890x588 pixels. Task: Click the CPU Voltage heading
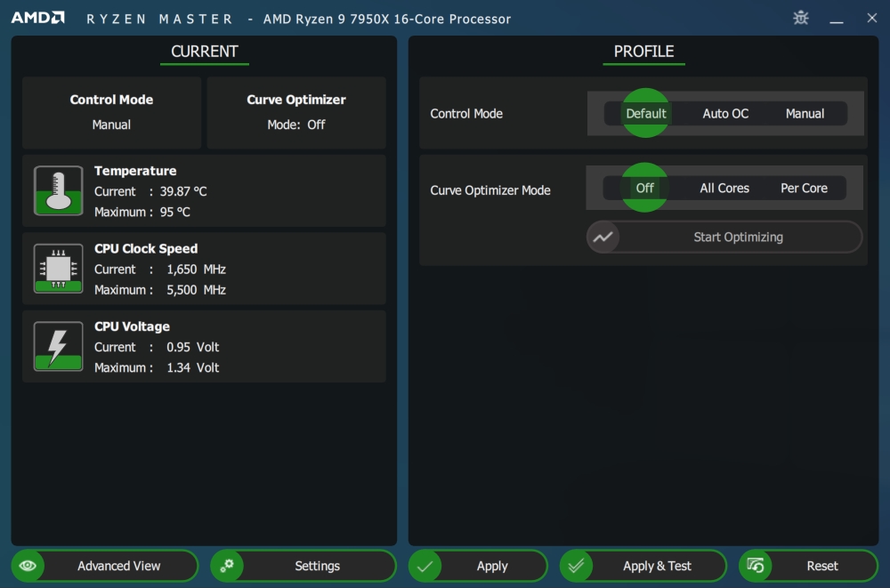132,326
